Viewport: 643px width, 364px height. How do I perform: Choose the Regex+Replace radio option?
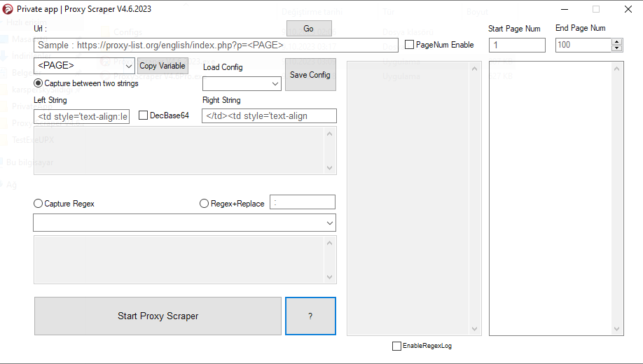[x=205, y=204]
